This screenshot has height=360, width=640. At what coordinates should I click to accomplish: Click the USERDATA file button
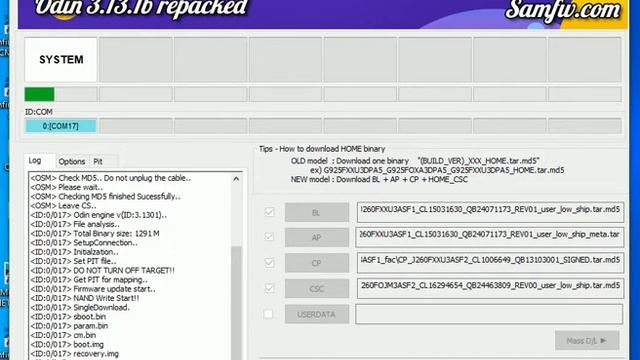click(x=317, y=314)
